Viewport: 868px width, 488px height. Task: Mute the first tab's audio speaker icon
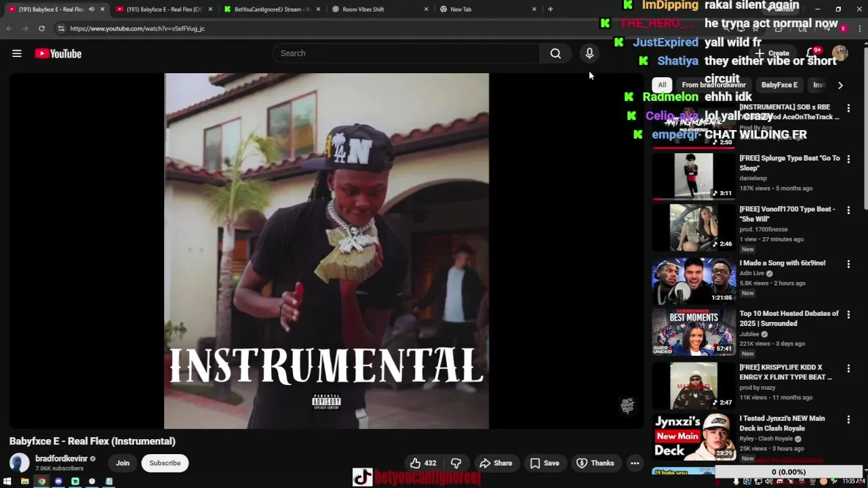tap(91, 9)
